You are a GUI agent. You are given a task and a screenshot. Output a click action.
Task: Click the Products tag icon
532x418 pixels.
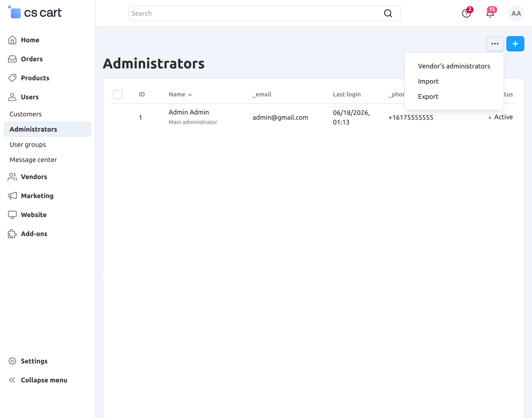click(x=12, y=78)
